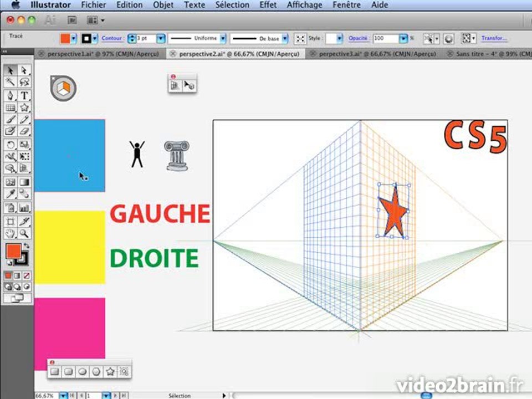The image size is (532, 399).
Task: Select the Pen tool
Action: click(10, 95)
